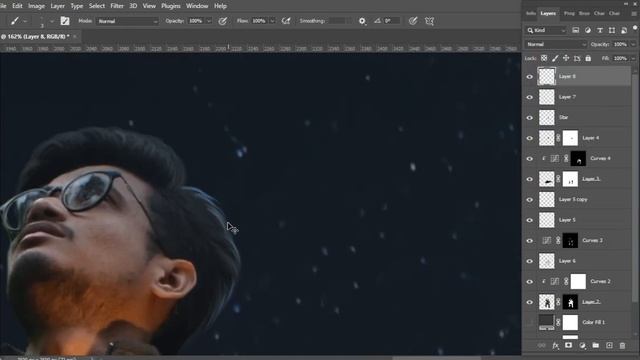Open smoothing options gear icon
This screenshot has width=640, height=360.
[x=362, y=21]
